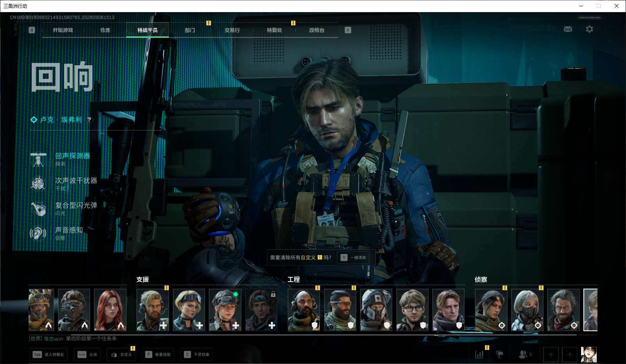
Task: Click the 侦察 category heading
Action: (x=481, y=280)
